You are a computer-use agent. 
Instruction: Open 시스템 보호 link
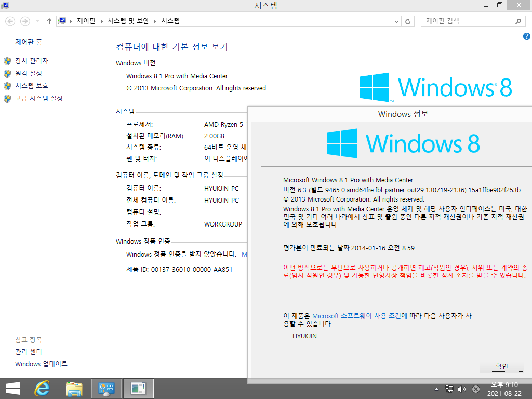point(32,86)
